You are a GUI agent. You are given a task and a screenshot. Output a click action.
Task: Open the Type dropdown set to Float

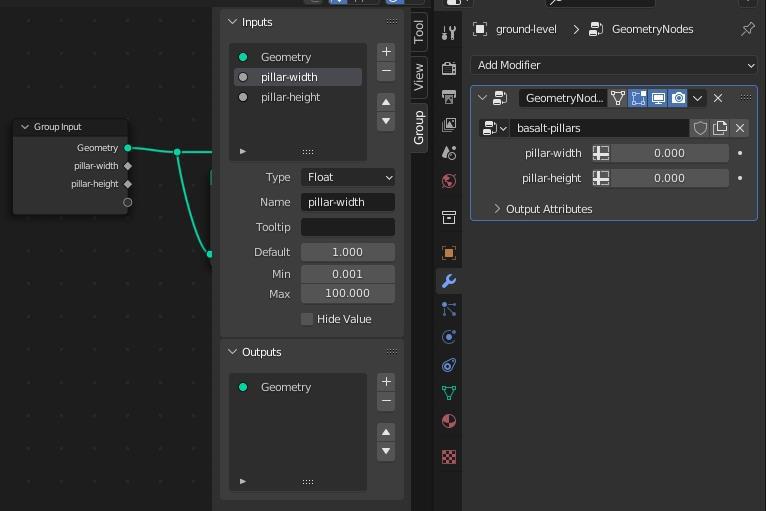347,177
